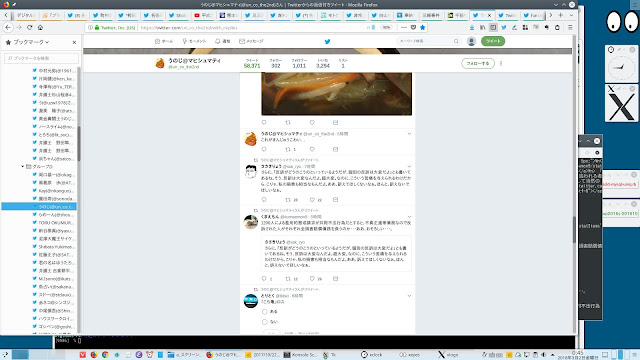Click the green ツイート button

[493, 41]
